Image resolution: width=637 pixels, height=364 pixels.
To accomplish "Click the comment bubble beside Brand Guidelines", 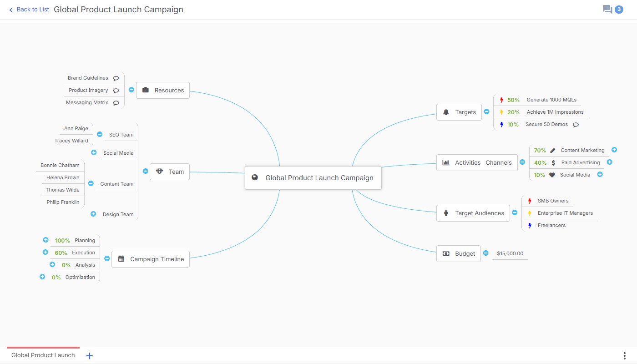I will (x=116, y=78).
